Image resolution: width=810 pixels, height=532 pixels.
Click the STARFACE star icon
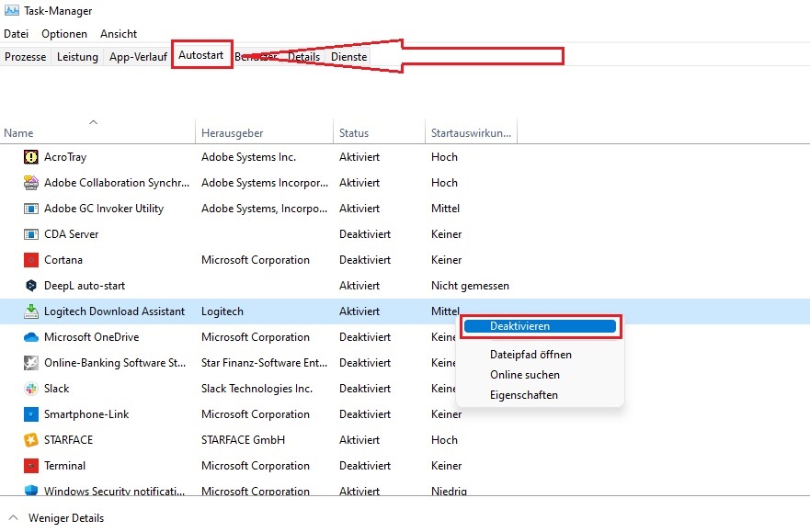click(x=31, y=439)
